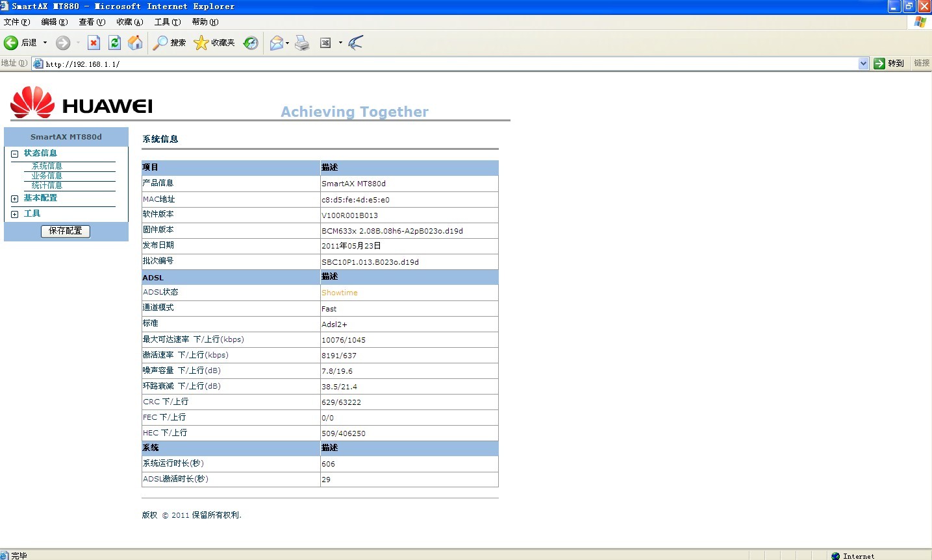Click the grey Forward arrow button
This screenshot has width=932, height=560.
[x=62, y=43]
